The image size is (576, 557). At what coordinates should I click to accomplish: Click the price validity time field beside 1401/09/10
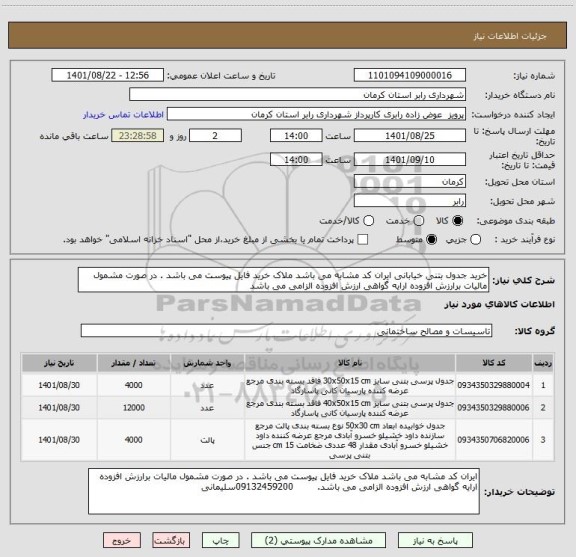click(296, 160)
